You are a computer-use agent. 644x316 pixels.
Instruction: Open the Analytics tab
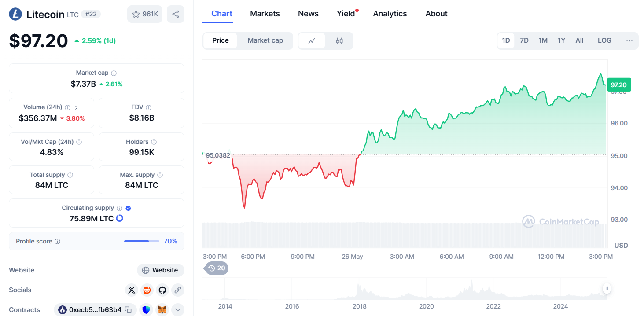coord(390,14)
